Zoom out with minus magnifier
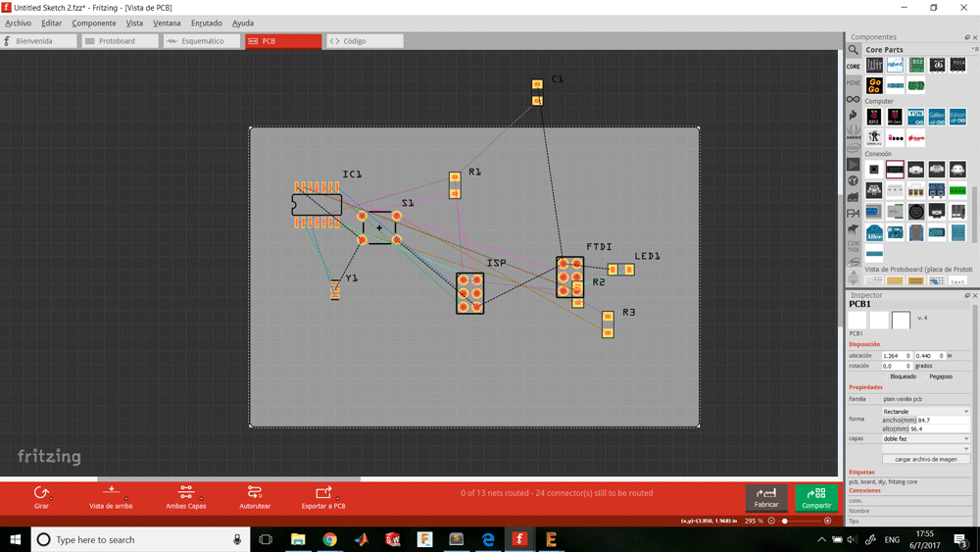This screenshot has width=980, height=552. (771, 520)
